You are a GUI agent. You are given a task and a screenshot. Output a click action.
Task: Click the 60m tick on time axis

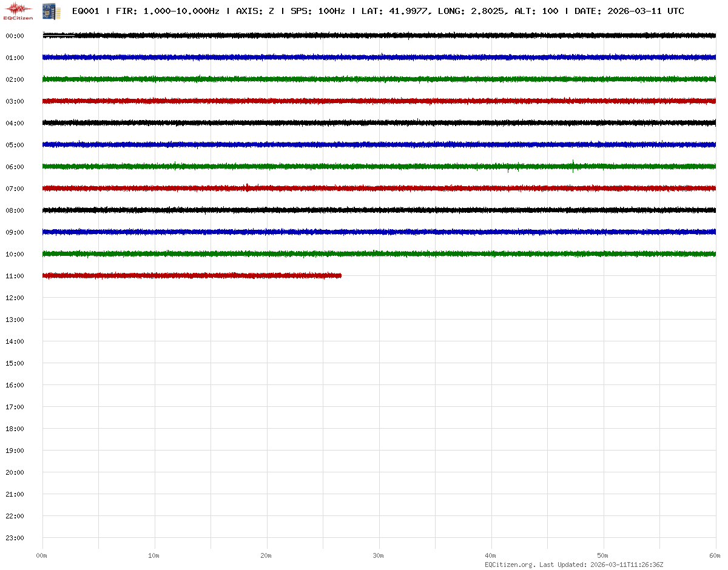pos(715,555)
